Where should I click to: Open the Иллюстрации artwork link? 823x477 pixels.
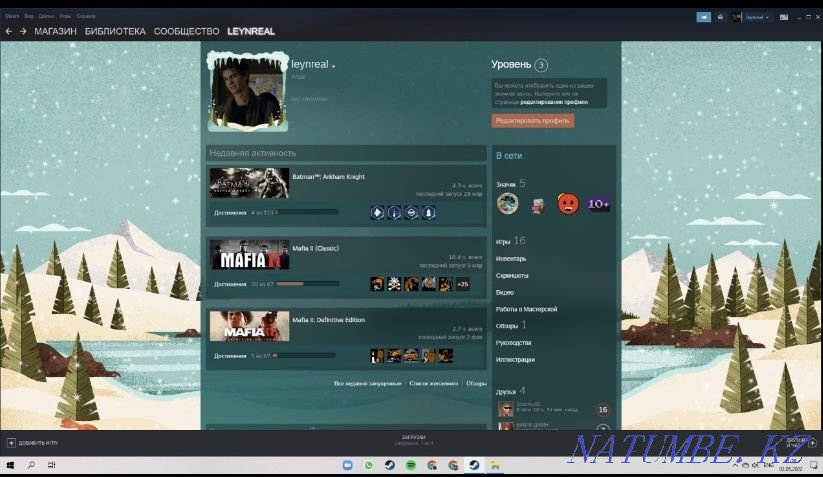coord(515,359)
